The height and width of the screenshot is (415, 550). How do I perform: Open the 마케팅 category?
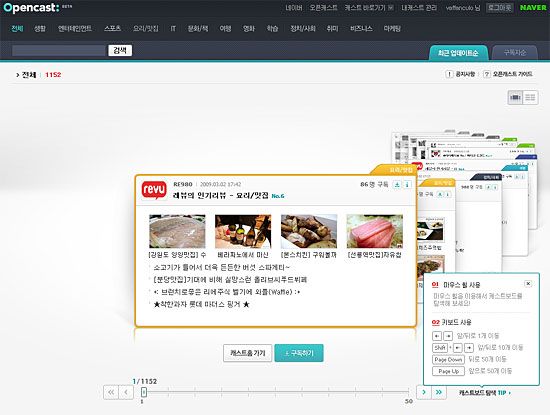[392, 29]
